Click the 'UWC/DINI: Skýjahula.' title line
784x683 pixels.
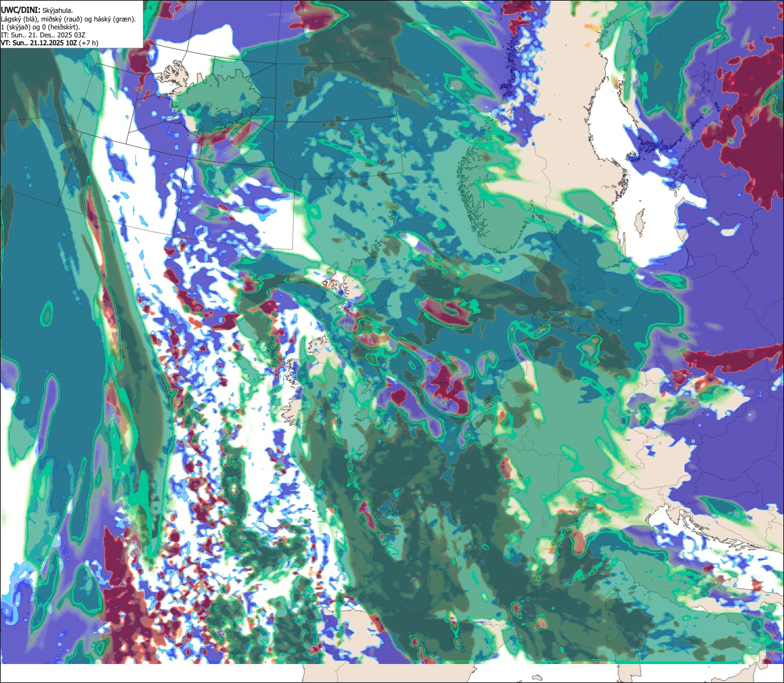(36, 10)
